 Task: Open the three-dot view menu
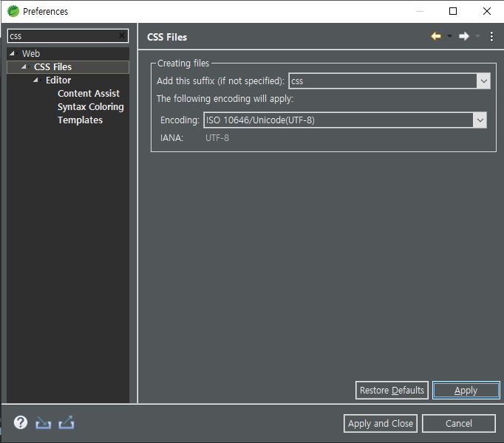pyautogui.click(x=491, y=37)
